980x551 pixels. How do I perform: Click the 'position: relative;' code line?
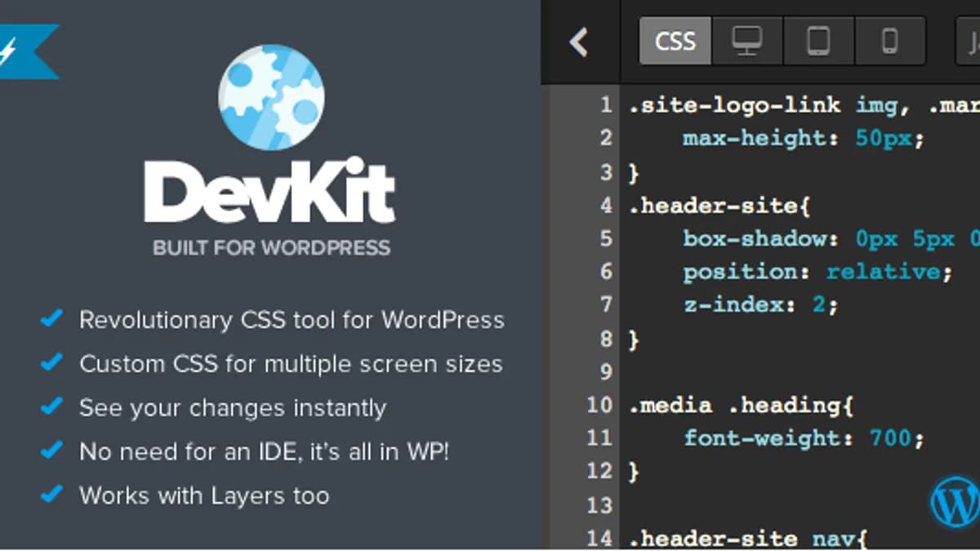817,272
